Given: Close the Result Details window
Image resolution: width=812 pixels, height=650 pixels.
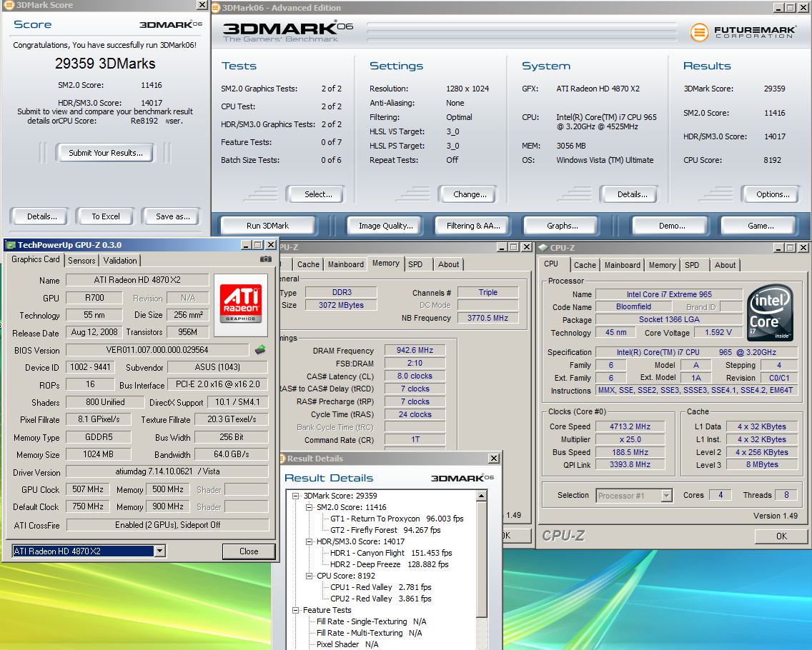Looking at the screenshot, I should tap(494, 459).
